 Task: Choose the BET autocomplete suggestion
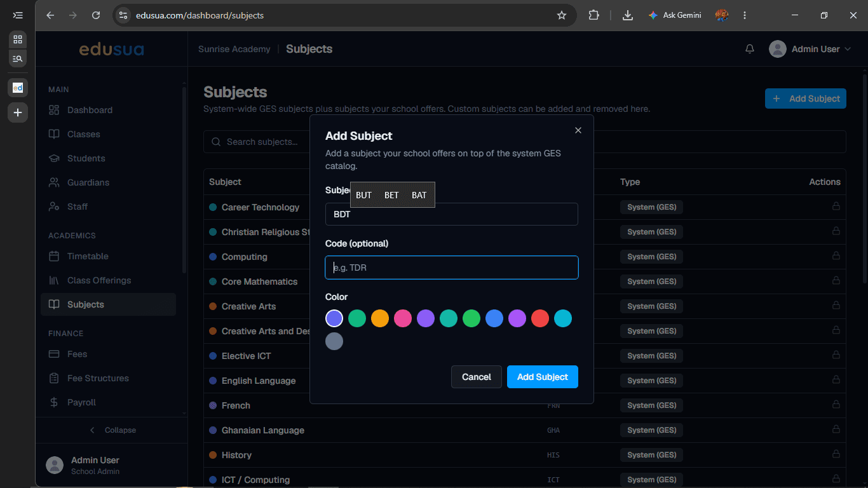[x=391, y=195]
